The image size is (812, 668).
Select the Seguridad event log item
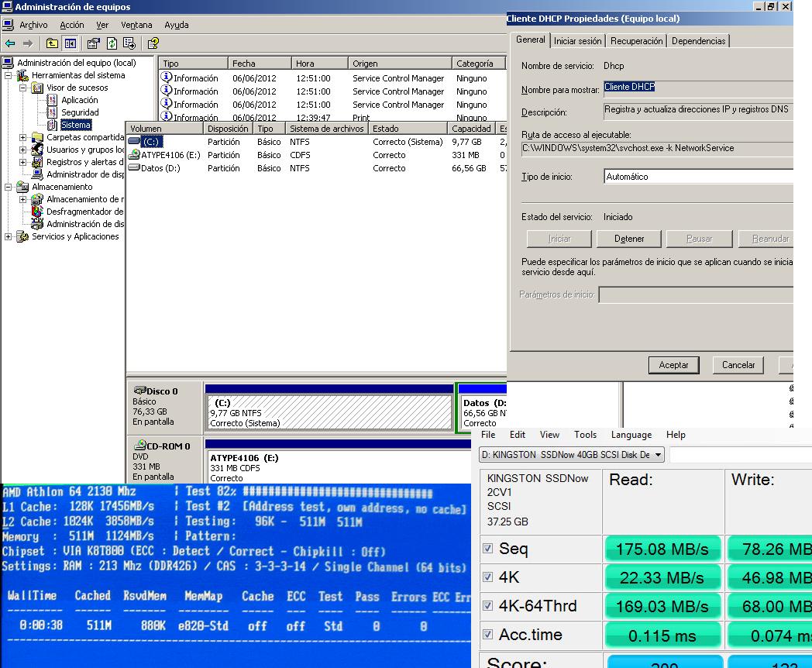(x=80, y=112)
